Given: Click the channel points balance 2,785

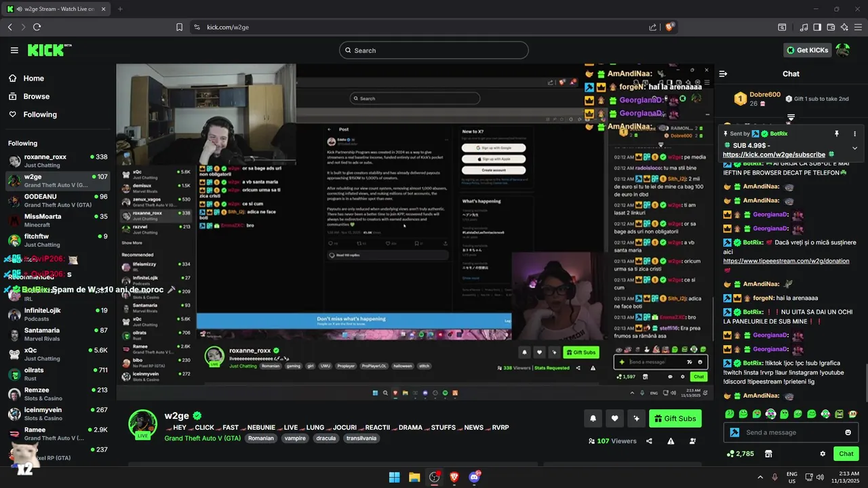Looking at the screenshot, I should (x=740, y=453).
